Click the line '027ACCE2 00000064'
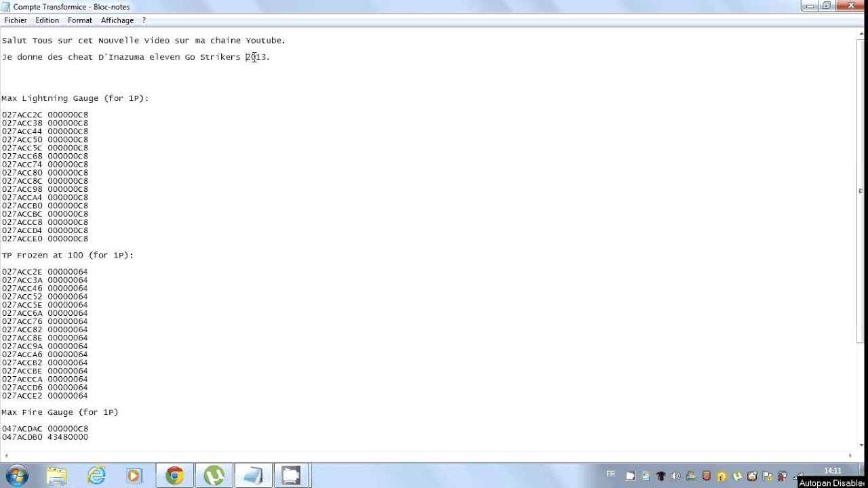This screenshot has height=488, width=868. [45, 396]
